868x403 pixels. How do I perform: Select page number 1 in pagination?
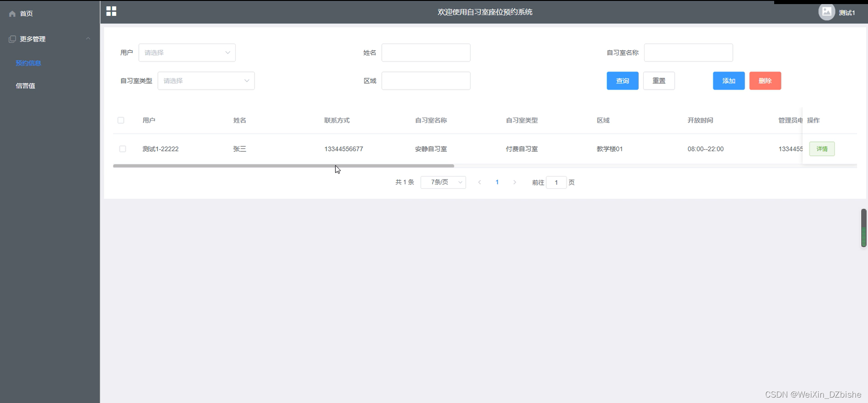pos(497,182)
